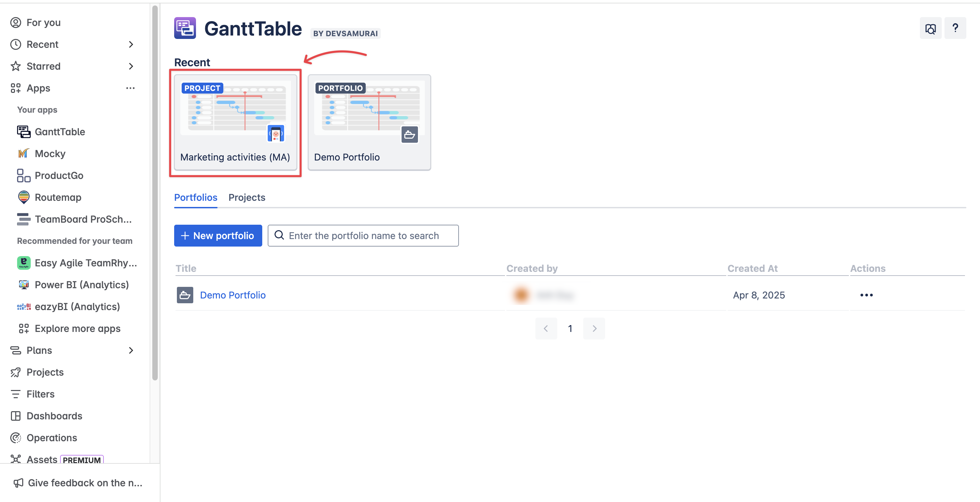Open Easy Agile TeamRhythm recommended app
This screenshot has height=502, width=980.
[85, 263]
